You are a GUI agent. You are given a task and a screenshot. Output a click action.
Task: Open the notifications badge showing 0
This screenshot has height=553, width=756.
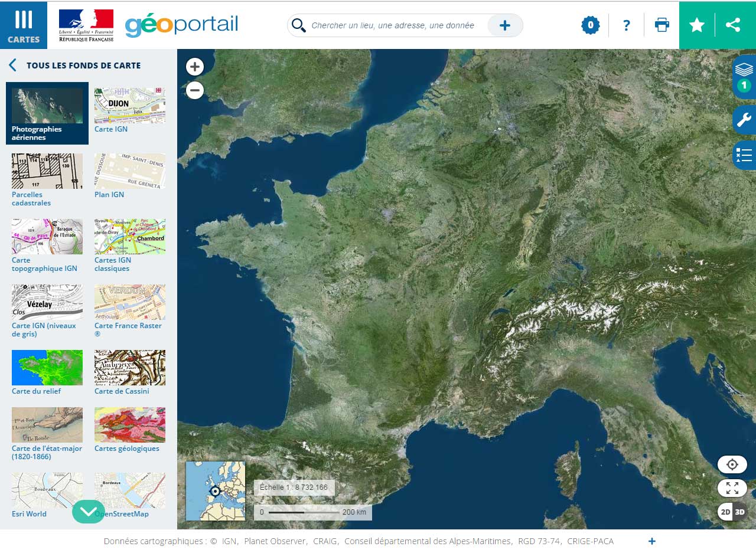(590, 25)
